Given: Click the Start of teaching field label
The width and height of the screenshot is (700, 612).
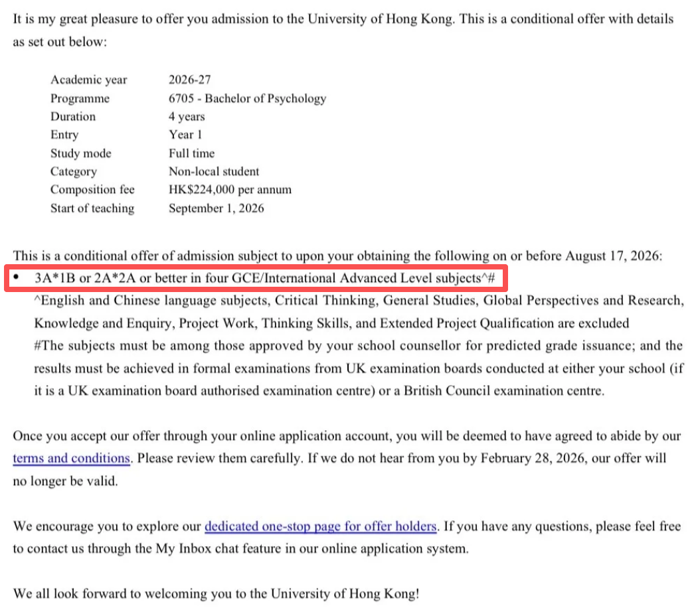Looking at the screenshot, I should 92,208.
